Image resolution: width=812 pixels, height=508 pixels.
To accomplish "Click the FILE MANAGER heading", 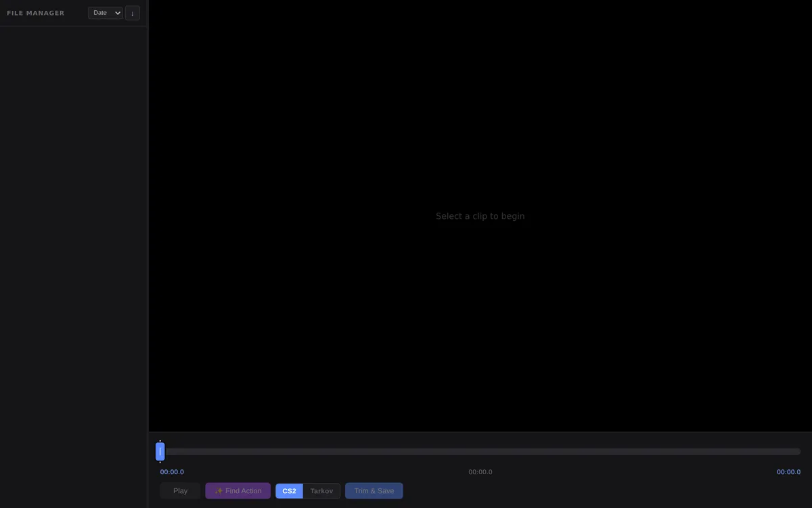I will pos(36,13).
